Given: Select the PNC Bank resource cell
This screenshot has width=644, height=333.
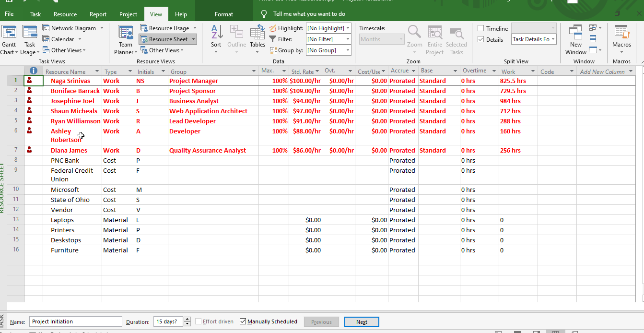Looking at the screenshot, I should [x=72, y=160].
